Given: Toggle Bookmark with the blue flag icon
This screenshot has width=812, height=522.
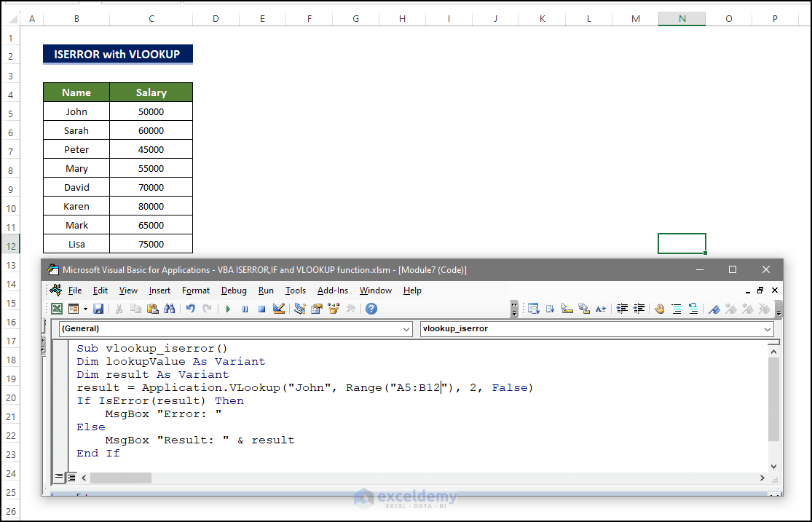Looking at the screenshot, I should (714, 309).
